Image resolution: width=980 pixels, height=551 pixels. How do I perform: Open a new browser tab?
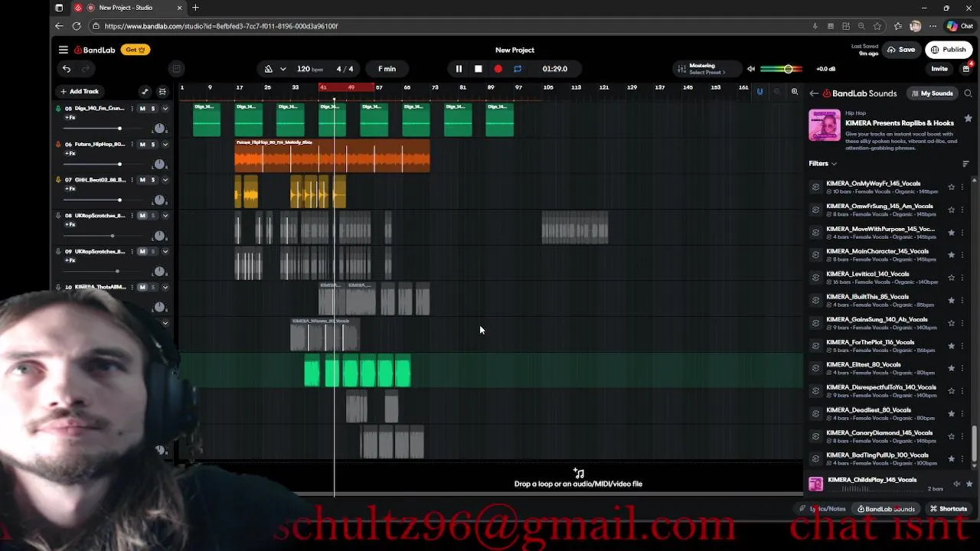pos(195,8)
